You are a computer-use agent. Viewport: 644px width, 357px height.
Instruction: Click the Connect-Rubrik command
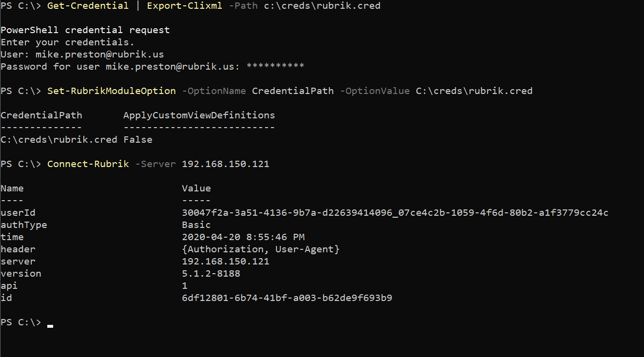click(88, 164)
